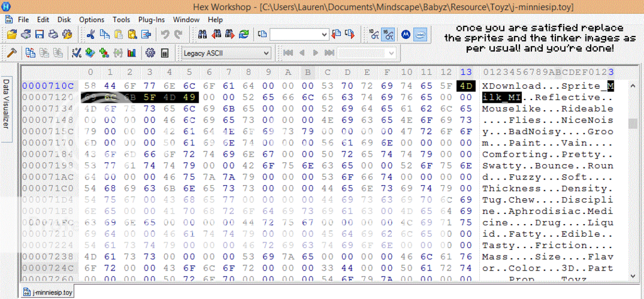Click the paste special icon

pos(132,35)
